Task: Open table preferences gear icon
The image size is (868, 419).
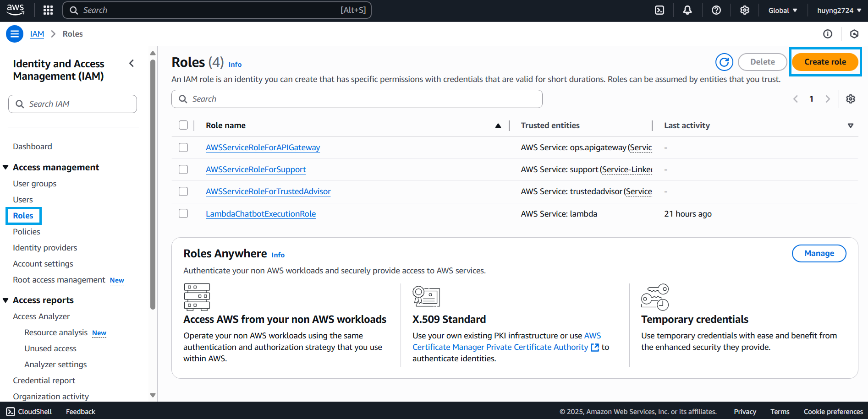Action: click(x=851, y=99)
